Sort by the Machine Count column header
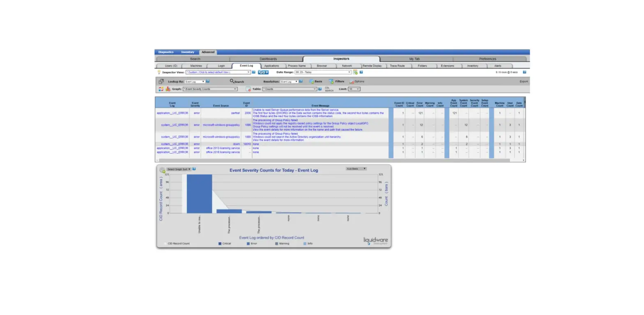 click(499, 104)
